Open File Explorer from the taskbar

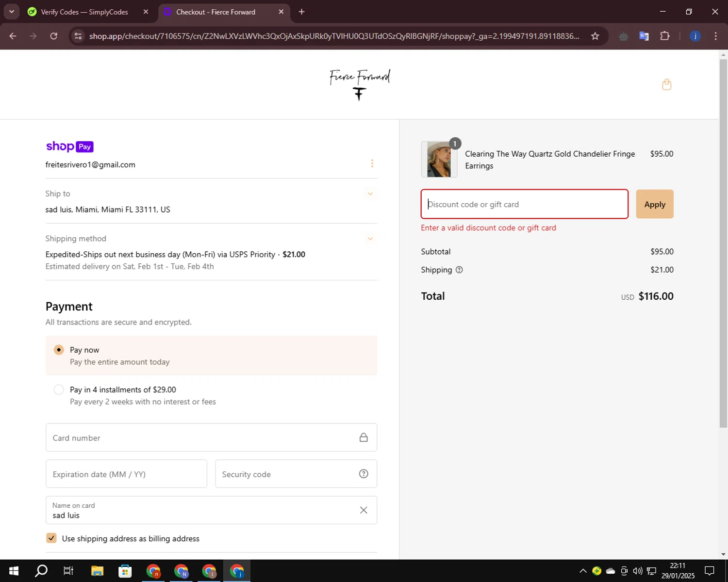click(97, 571)
